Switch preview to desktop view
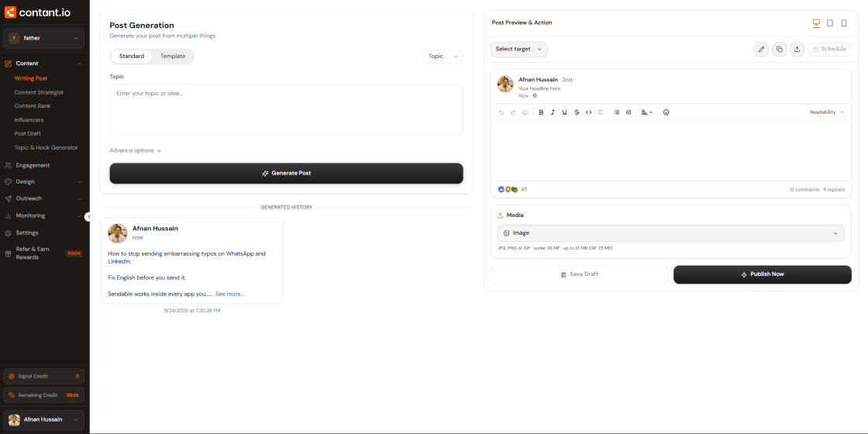 pos(816,23)
